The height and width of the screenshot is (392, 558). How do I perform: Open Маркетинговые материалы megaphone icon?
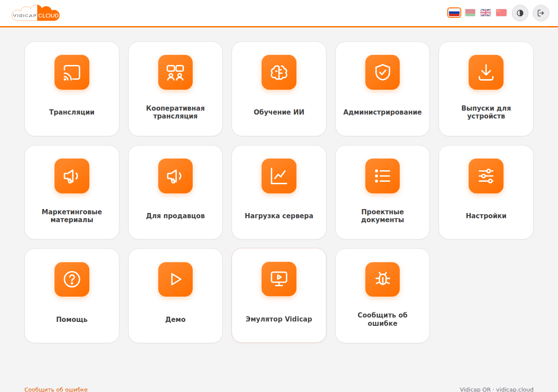(x=72, y=176)
